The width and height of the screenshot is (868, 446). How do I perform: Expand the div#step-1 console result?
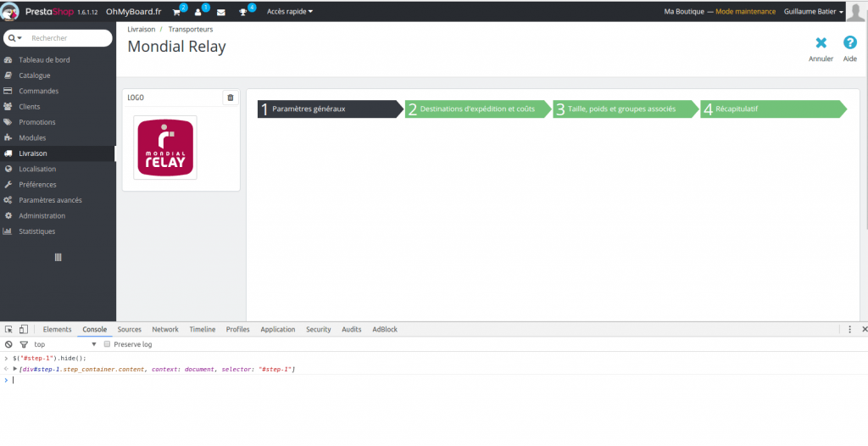point(15,369)
